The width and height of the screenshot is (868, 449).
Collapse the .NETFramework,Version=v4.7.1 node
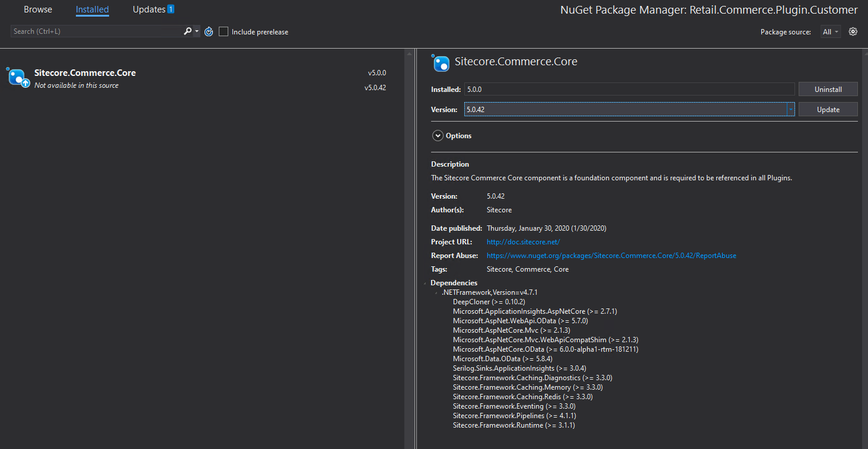tap(436, 293)
